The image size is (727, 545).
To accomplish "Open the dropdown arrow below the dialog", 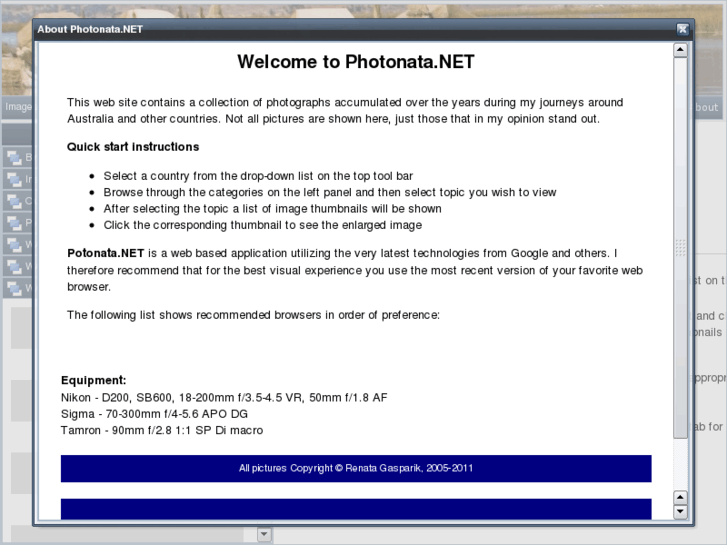I will coord(264,535).
